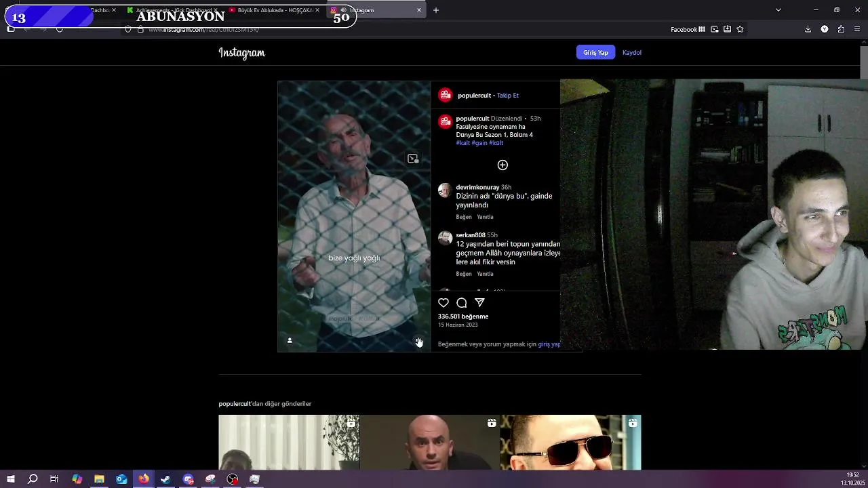Open Task View on the taskbar
This screenshot has height=488, width=868.
[54, 479]
